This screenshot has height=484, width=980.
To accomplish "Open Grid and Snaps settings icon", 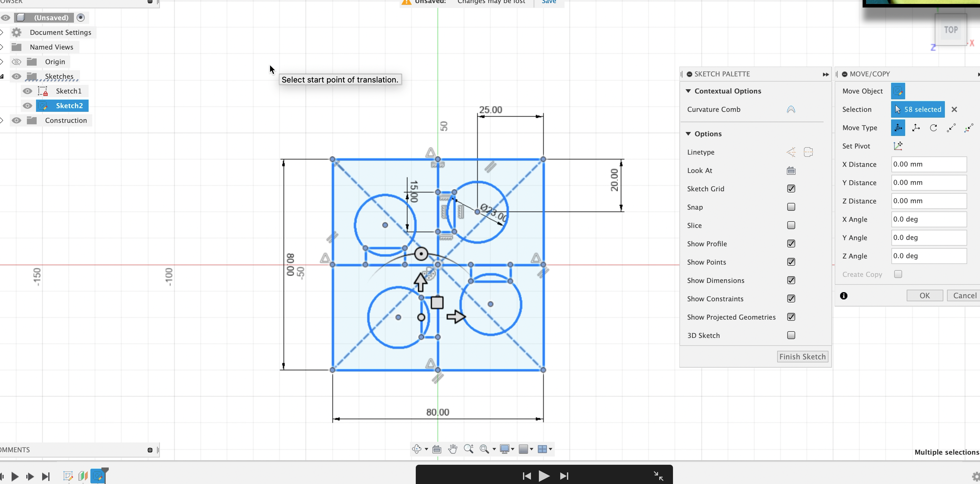I will click(x=524, y=449).
